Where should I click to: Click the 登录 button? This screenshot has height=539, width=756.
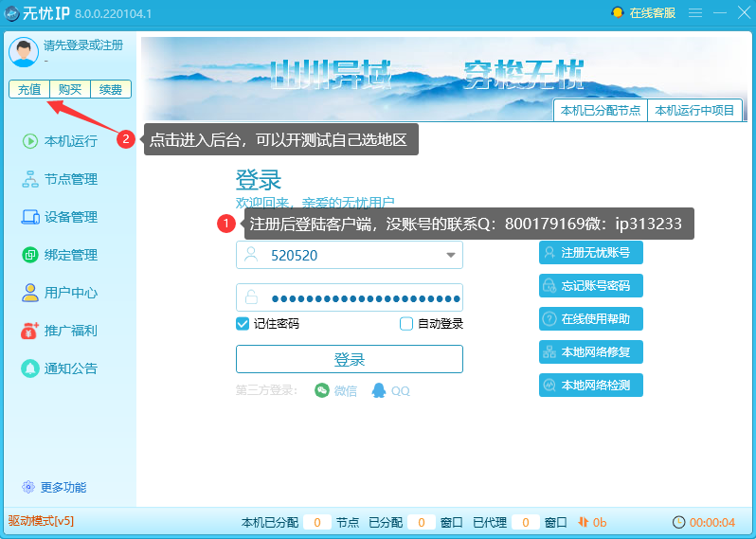tap(350, 359)
